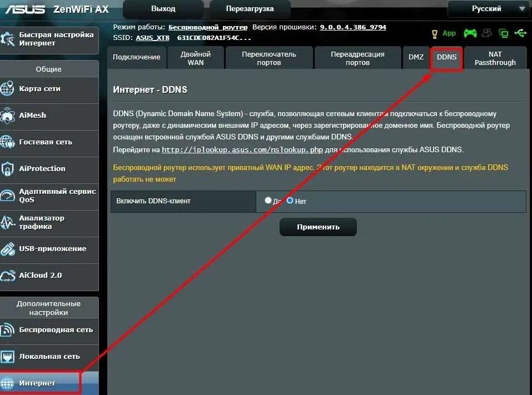Open Карта сети menu item
This screenshot has height=395, width=532.
tap(49, 89)
